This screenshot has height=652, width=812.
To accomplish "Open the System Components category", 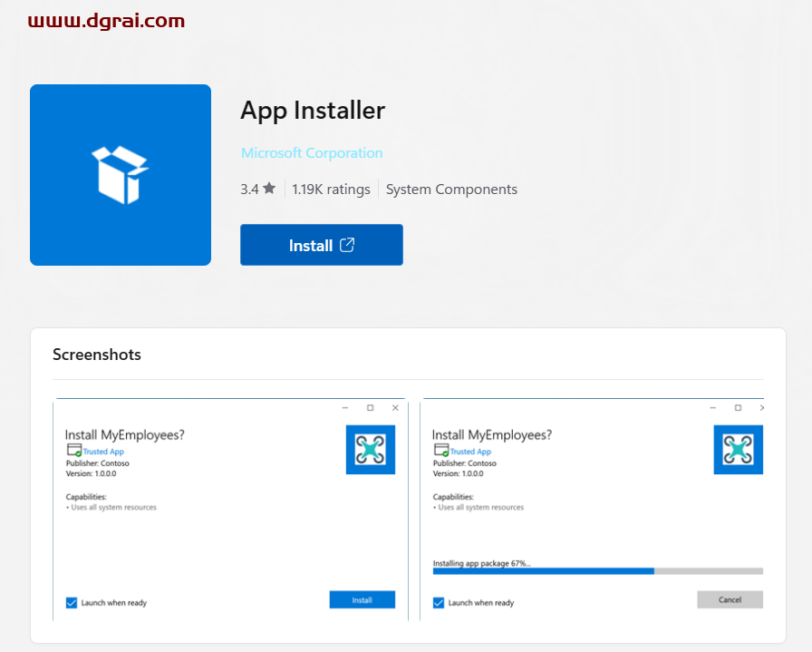I will coord(451,190).
